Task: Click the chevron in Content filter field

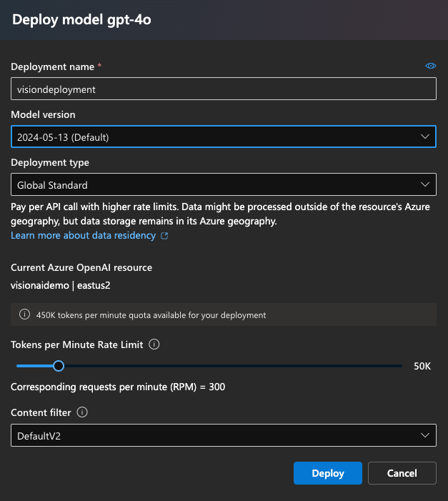Action: tap(426, 435)
